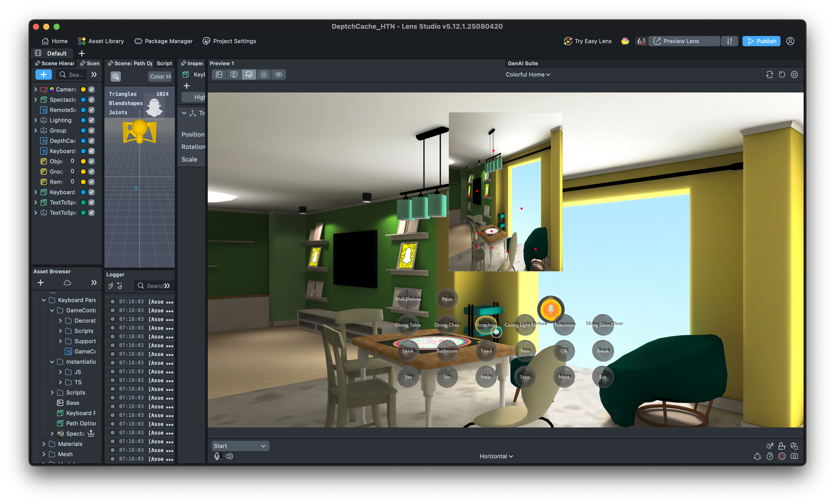This screenshot has height=504, width=835.
Task: Switch to the Script tab
Action: (x=164, y=63)
